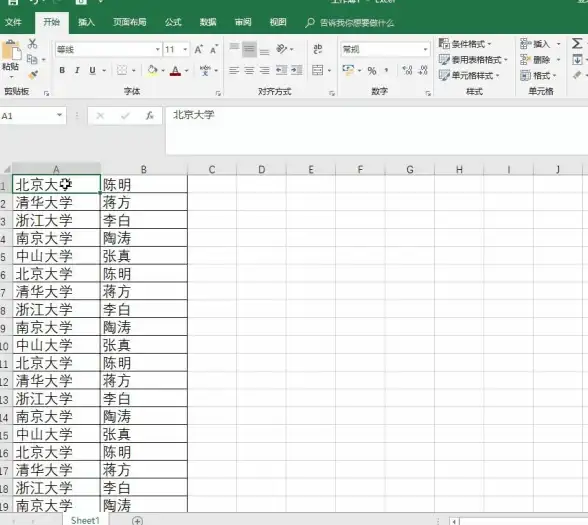Click the Tell Me search box
The image size is (588, 525).
pyautogui.click(x=351, y=23)
